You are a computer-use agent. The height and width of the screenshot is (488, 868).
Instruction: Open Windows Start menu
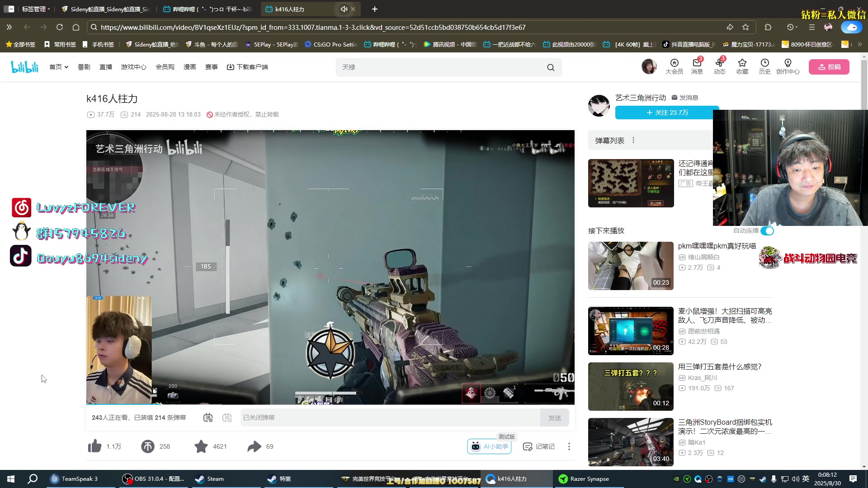[x=11, y=479]
